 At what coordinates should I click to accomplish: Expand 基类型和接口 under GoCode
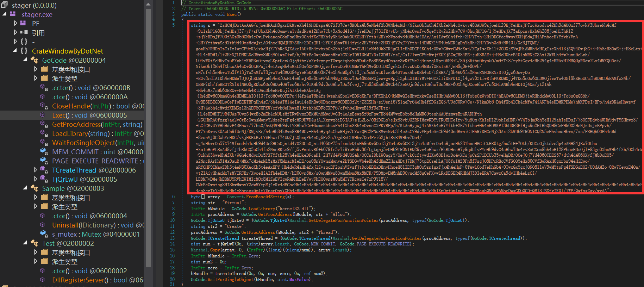pyautogui.click(x=36, y=69)
